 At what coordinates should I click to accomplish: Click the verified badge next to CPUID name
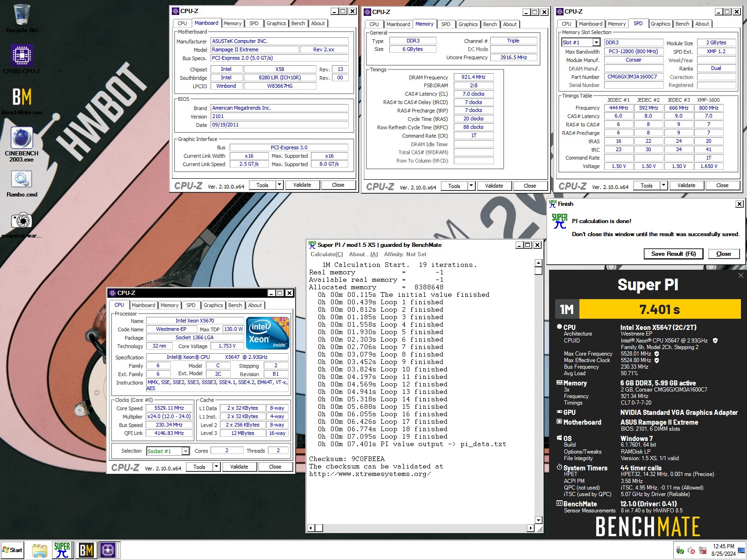715,341
